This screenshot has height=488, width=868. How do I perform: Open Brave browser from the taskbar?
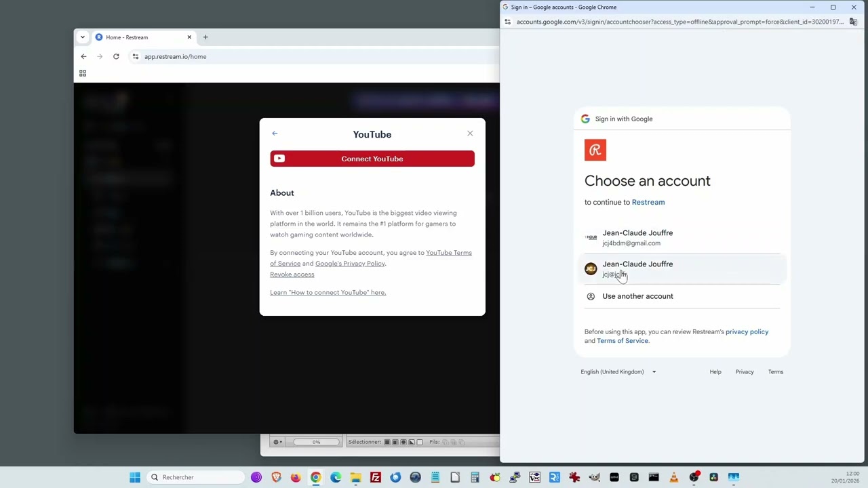coord(276,477)
